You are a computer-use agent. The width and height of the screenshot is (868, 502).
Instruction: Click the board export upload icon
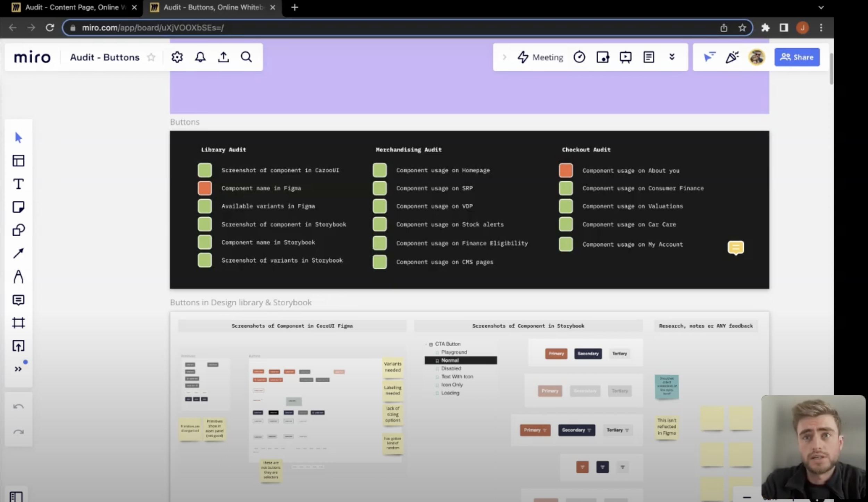[223, 57]
